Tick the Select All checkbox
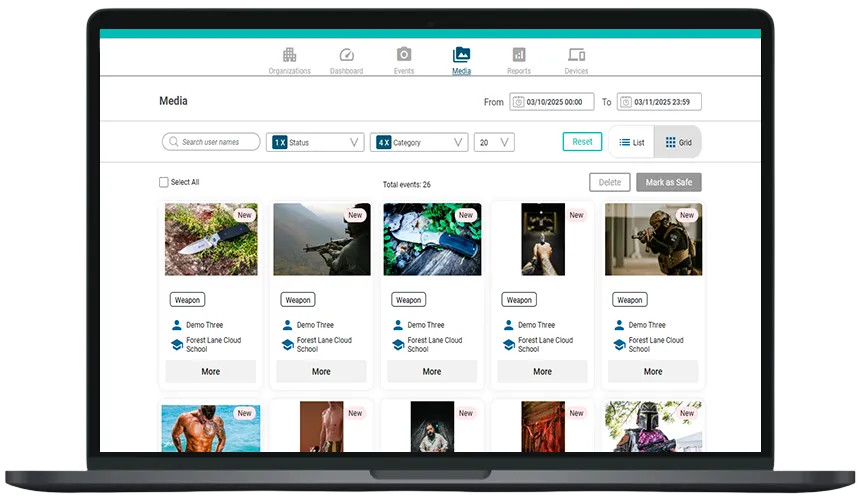This screenshot has width=860, height=501. click(x=163, y=182)
